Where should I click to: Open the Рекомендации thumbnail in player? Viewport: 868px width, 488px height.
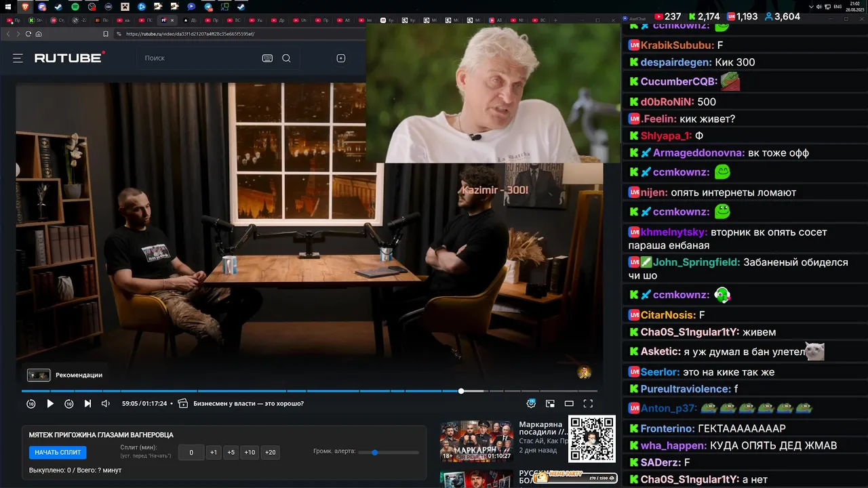coord(39,375)
